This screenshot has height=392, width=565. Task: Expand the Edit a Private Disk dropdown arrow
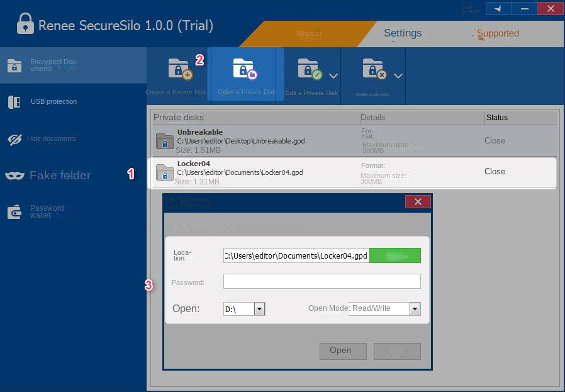pyautogui.click(x=333, y=76)
